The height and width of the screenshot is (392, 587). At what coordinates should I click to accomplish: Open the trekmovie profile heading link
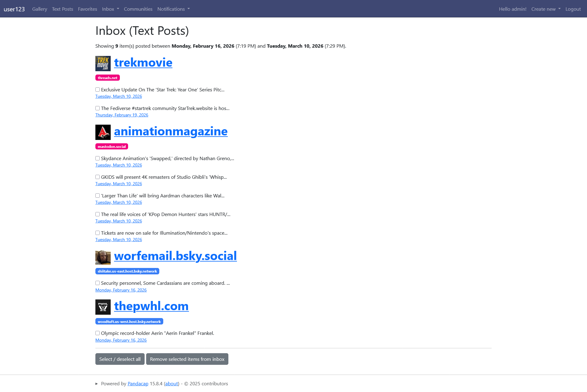click(x=143, y=63)
